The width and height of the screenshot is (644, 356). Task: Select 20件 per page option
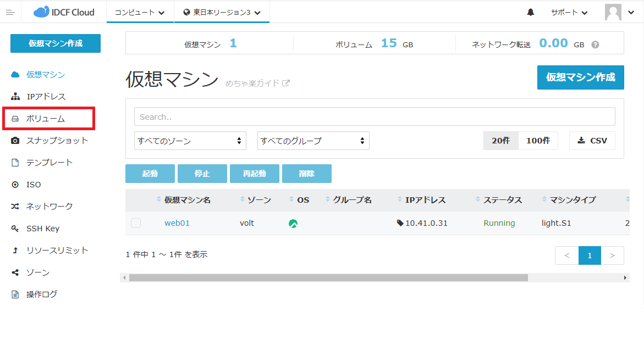point(500,141)
